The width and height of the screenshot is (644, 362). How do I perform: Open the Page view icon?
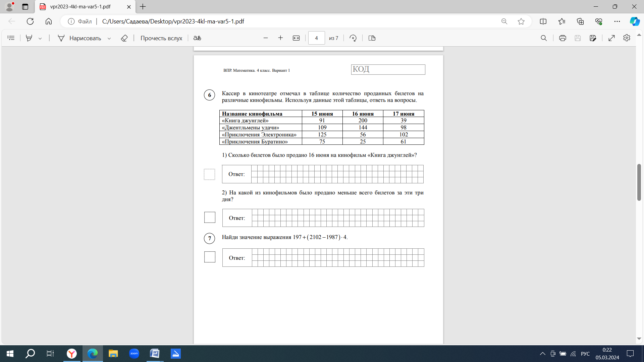(372, 38)
